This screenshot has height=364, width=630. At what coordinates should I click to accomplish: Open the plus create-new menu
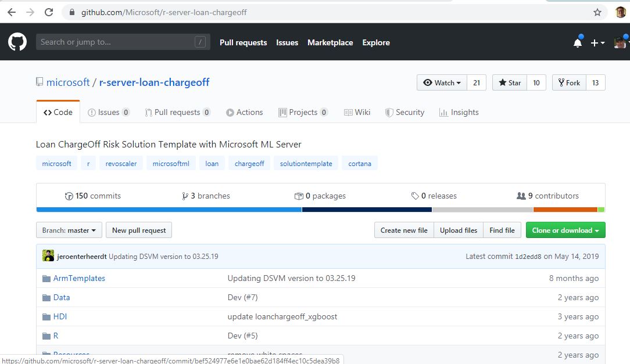597,42
